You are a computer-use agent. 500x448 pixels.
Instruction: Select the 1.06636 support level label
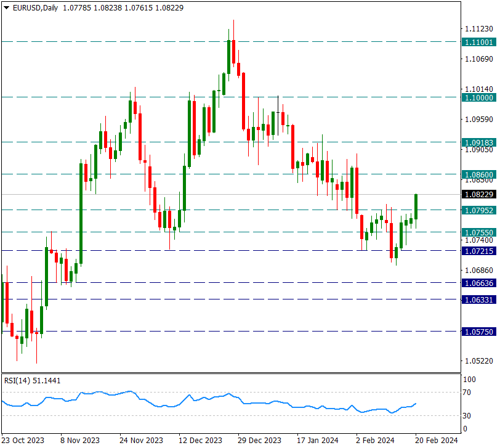[479, 283]
